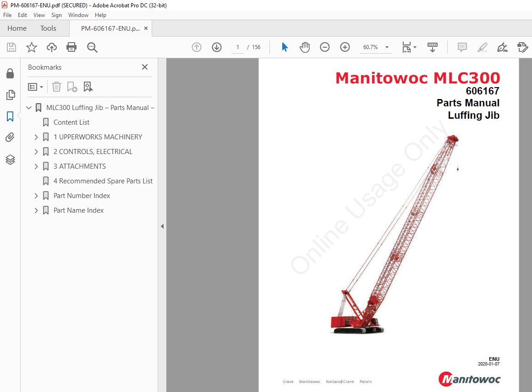Go to previous page arrow
This screenshot has width=532, height=392.
[x=197, y=47]
